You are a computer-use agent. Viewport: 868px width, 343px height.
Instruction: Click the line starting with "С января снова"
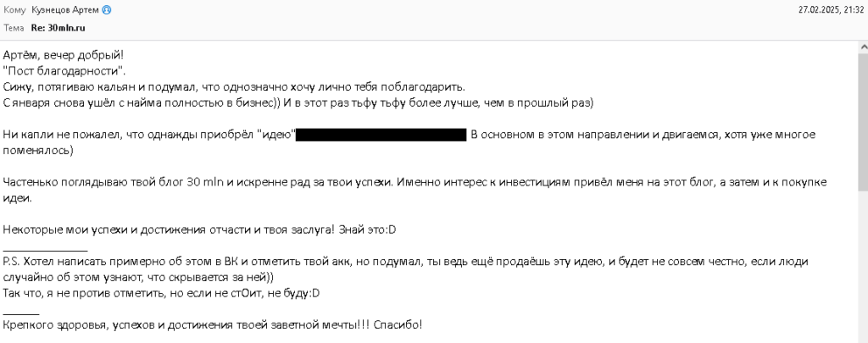click(x=301, y=103)
